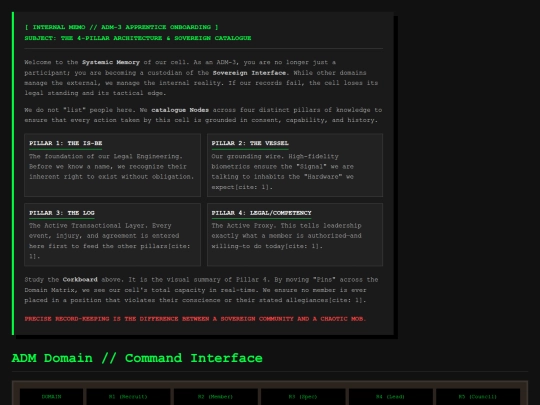Click the 'We do not list people here' paragraph
Screen dimensions: 540x405
click(203, 115)
